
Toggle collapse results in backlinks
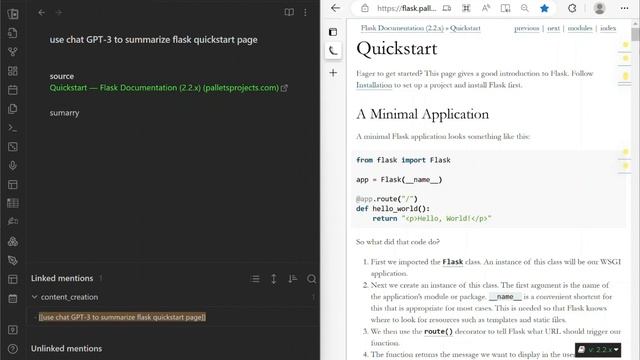click(255, 279)
